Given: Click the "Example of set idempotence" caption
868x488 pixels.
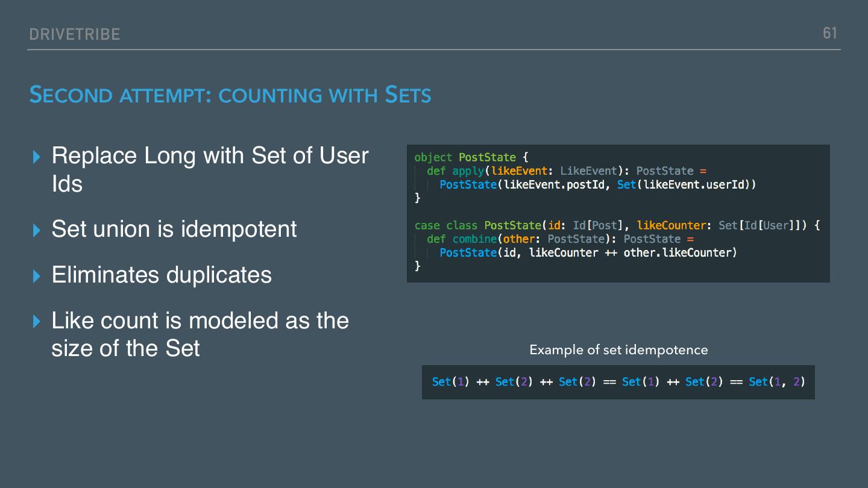Looking at the screenshot, I should coord(618,350).
